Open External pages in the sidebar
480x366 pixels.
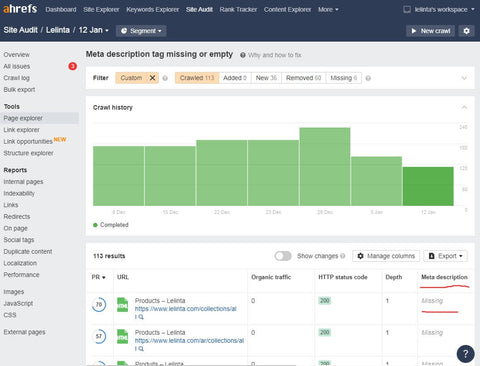(24, 332)
